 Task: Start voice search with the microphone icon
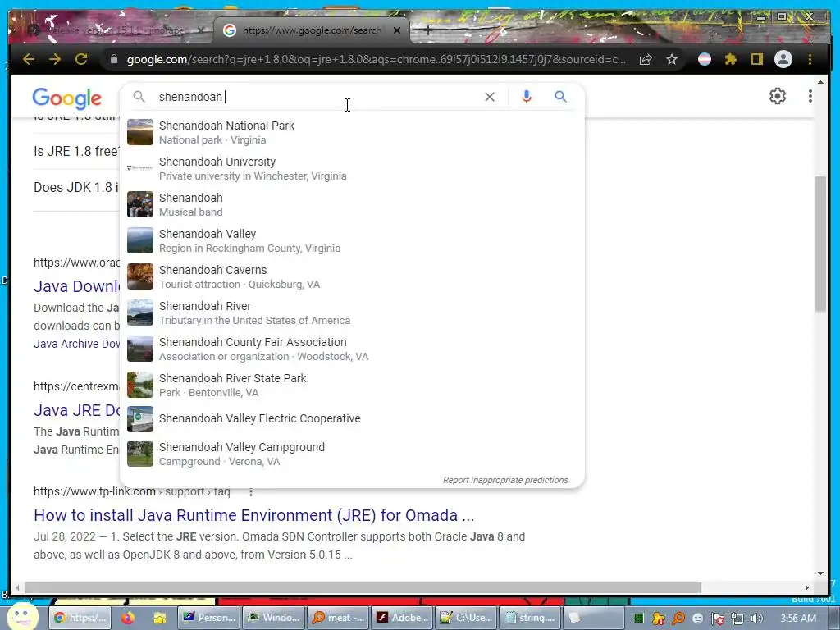(x=527, y=97)
